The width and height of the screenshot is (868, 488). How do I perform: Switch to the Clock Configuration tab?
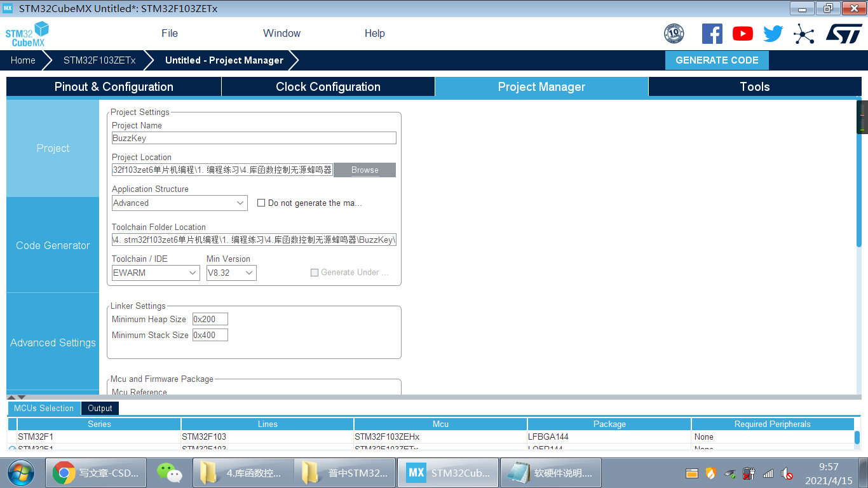click(328, 86)
